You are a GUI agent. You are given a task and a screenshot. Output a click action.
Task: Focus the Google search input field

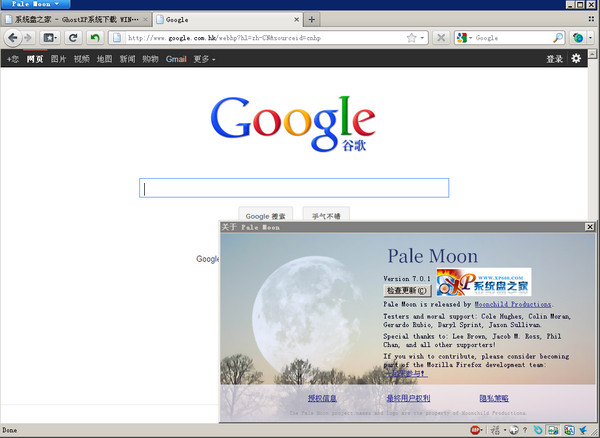[294, 188]
